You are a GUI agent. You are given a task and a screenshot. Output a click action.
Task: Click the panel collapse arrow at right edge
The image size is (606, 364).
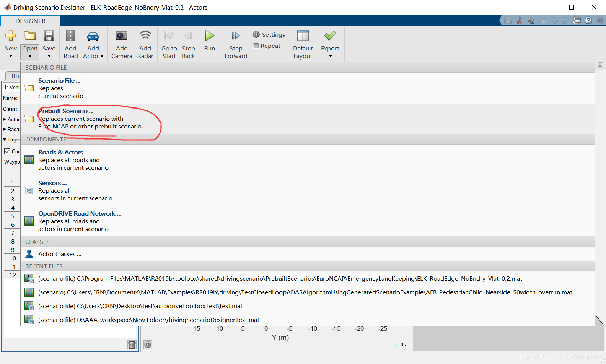(600, 66)
